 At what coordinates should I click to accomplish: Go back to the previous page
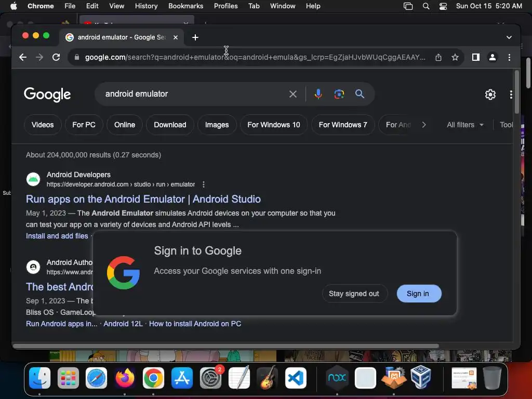point(23,57)
